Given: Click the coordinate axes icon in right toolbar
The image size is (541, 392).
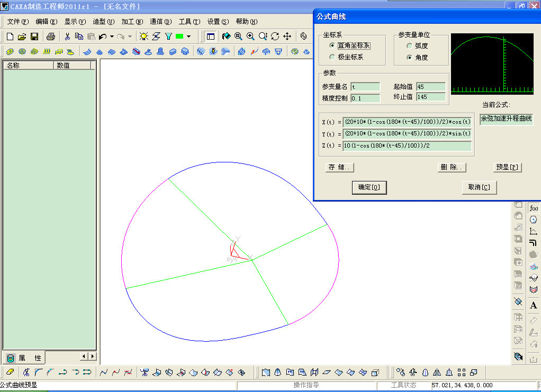Looking at the screenshot, I should [534, 231].
